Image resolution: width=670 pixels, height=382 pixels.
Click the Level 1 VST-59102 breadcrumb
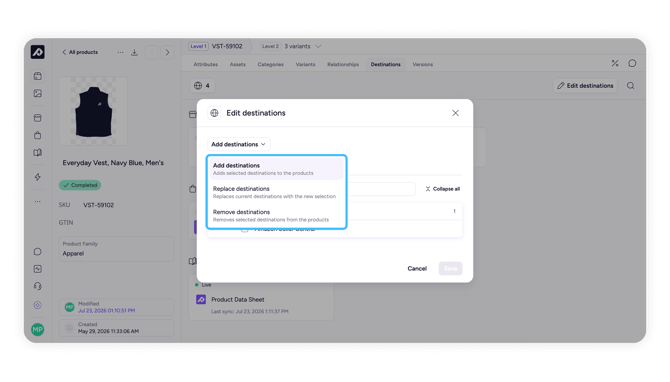(x=216, y=46)
